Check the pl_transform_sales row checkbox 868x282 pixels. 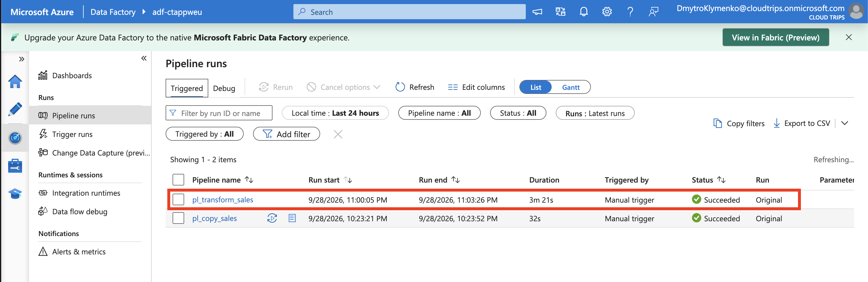coord(178,200)
